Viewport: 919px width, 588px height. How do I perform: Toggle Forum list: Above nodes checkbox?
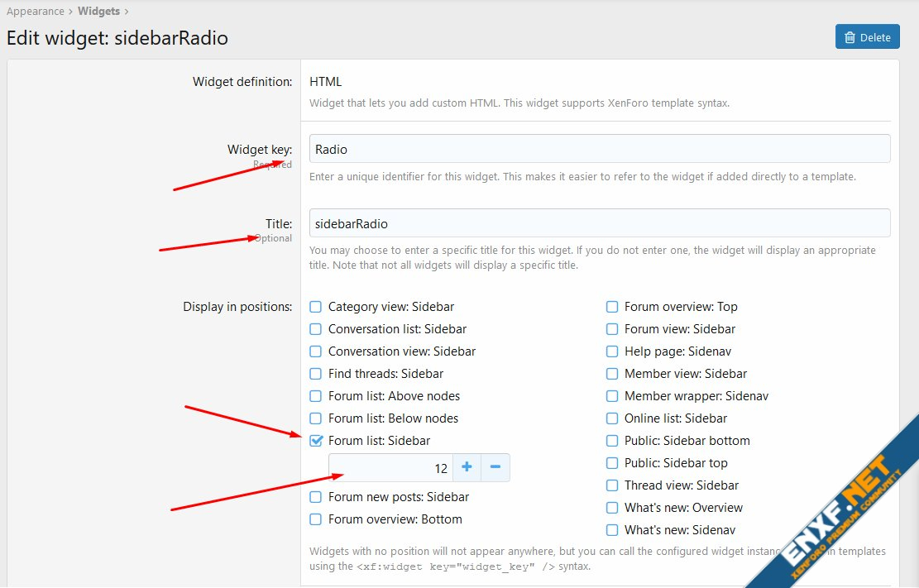pos(316,396)
